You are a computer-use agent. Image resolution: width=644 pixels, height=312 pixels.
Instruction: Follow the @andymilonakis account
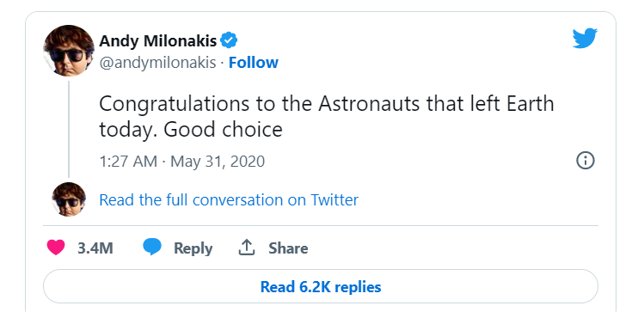click(254, 63)
